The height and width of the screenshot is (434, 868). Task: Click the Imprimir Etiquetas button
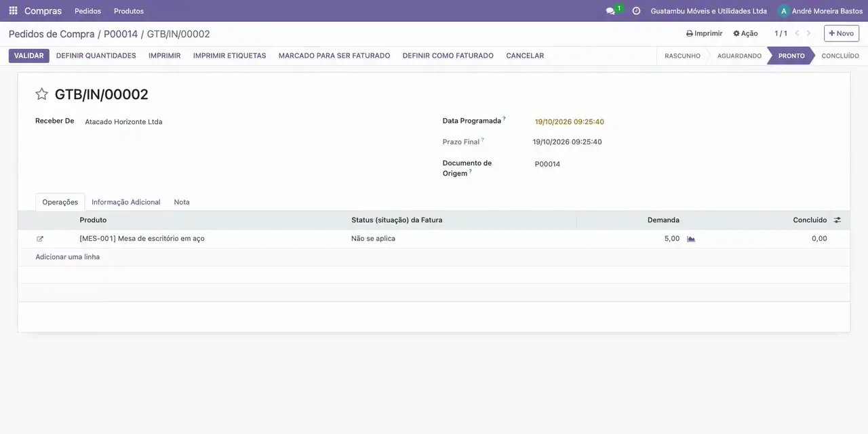tap(230, 56)
